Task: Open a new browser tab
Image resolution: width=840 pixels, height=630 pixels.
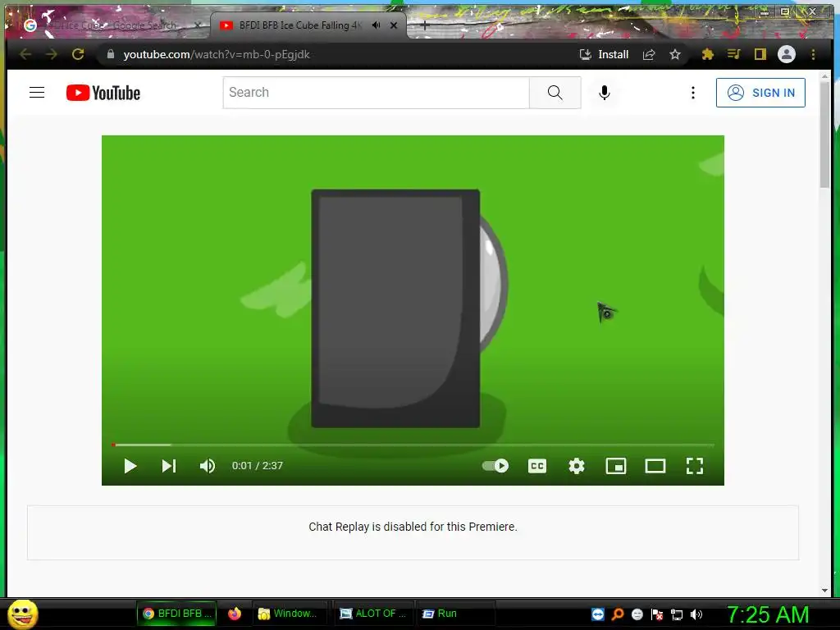Action: (x=425, y=25)
